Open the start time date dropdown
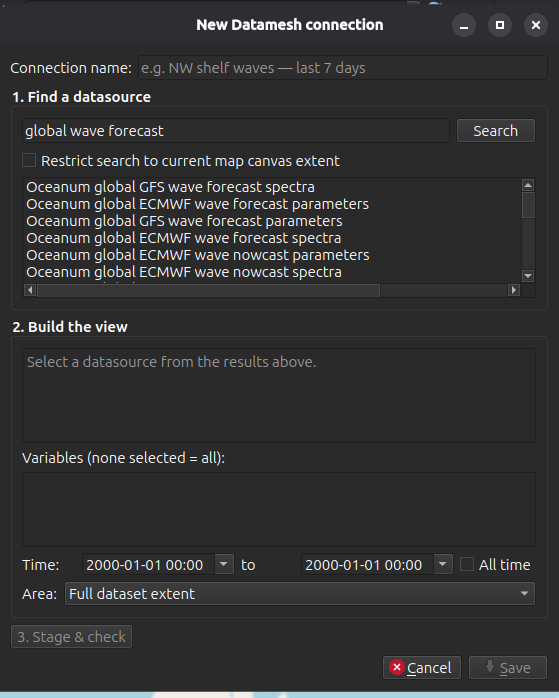This screenshot has height=698, width=559. tap(224, 564)
